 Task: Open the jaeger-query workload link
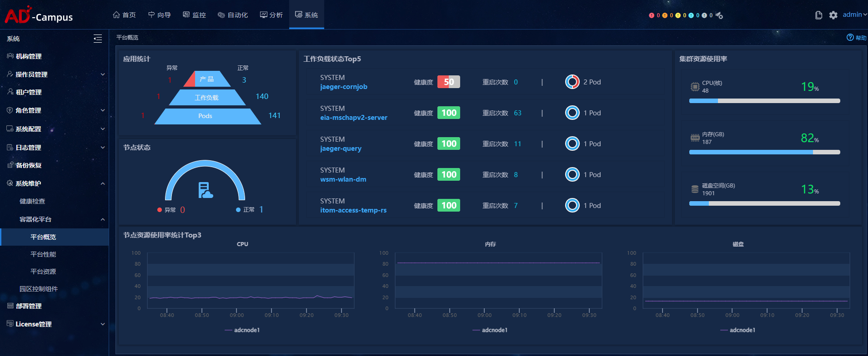[341, 148]
